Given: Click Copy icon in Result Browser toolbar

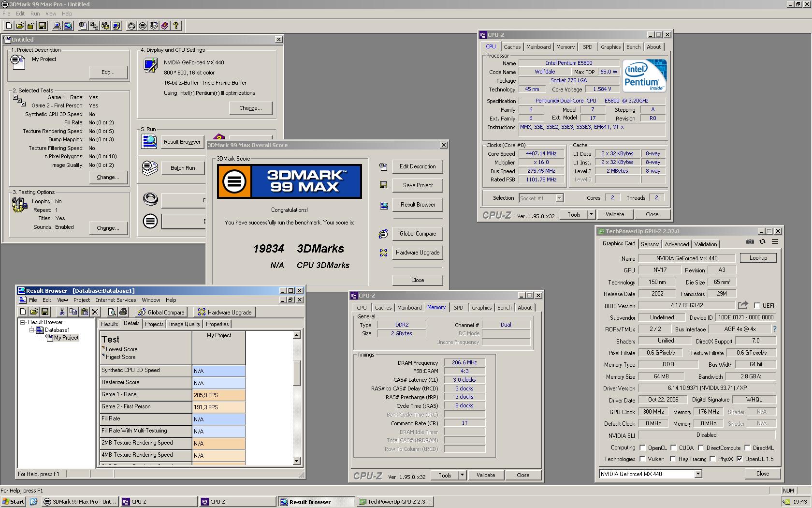Looking at the screenshot, I should click(73, 312).
